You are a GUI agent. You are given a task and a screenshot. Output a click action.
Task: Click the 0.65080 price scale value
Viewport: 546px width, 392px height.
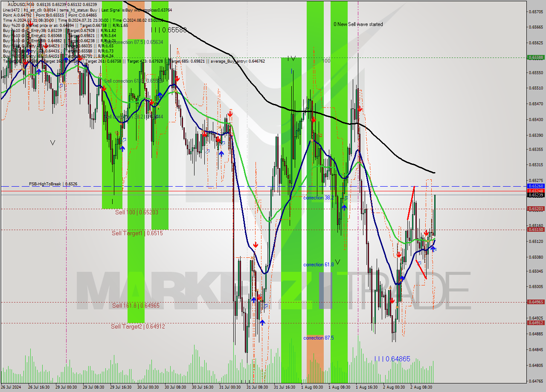point(536,257)
